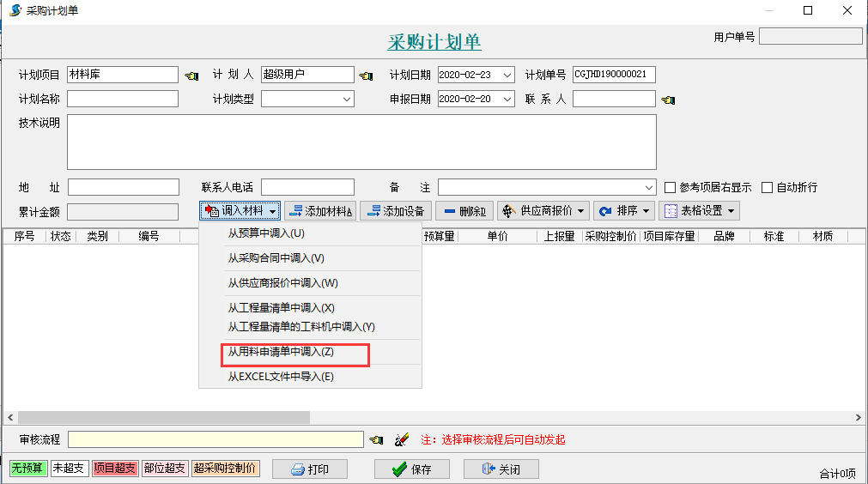
Task: Click the pen icon beside 审核流程 field
Action: pos(401,440)
